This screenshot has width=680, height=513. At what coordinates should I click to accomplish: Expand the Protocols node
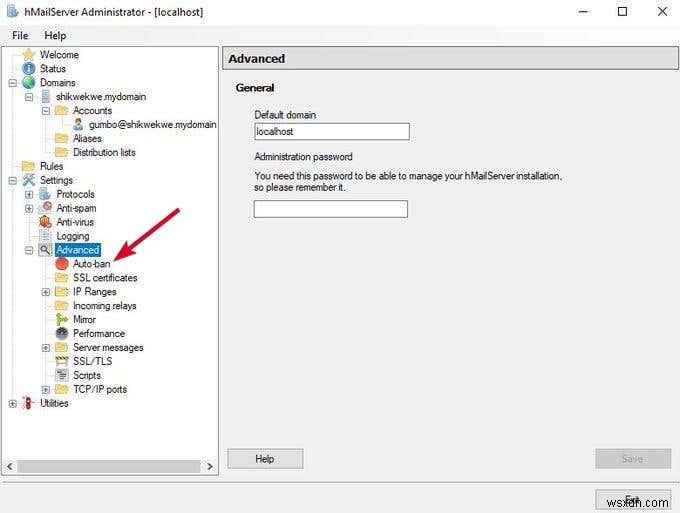[29, 194]
